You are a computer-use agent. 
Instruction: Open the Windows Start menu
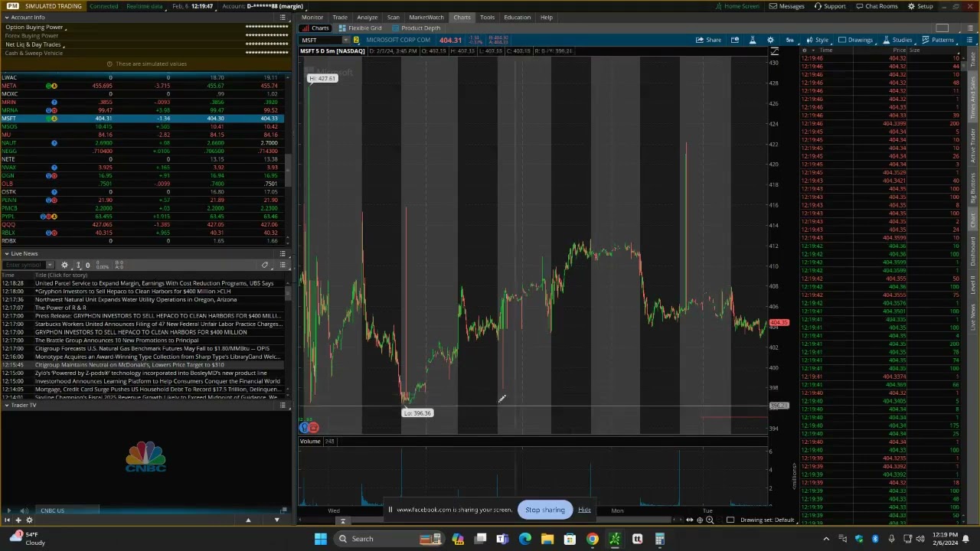[321, 539]
